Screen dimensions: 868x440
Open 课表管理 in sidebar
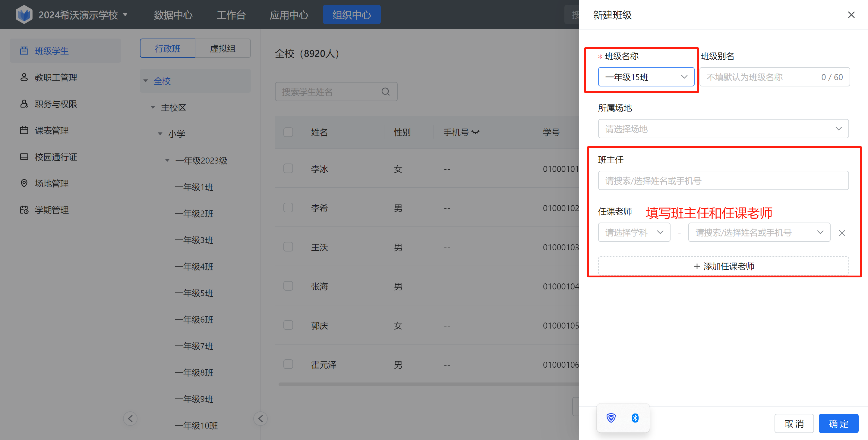65,130
